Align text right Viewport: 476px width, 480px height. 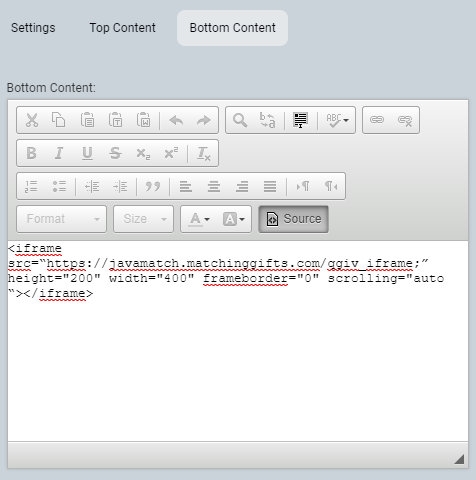(242, 186)
